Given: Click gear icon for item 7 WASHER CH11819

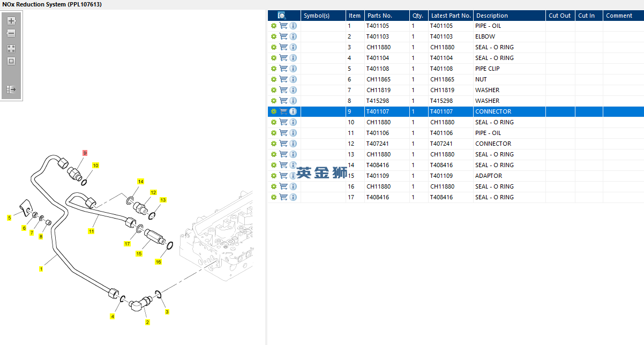Looking at the screenshot, I should pyautogui.click(x=274, y=90).
